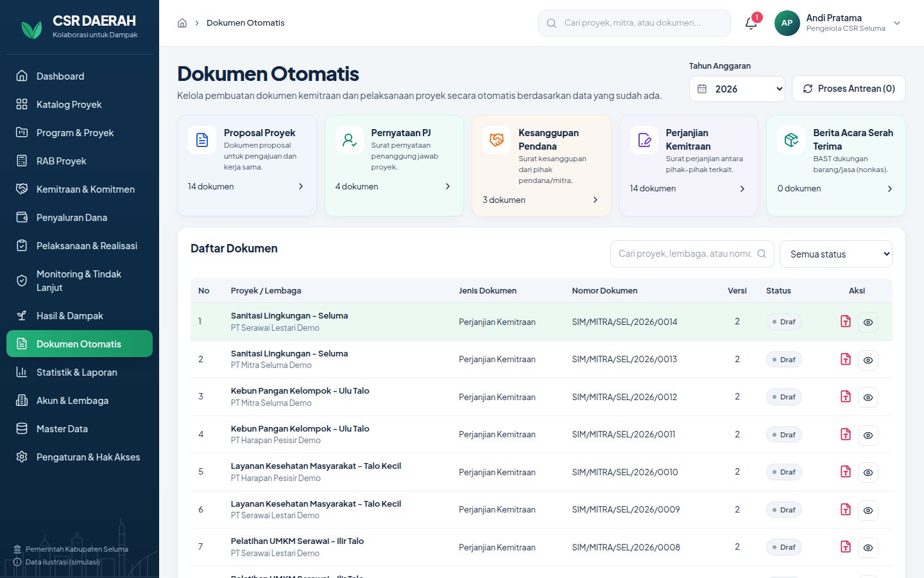
Task: Click the Dokumen Otomatis breadcrumb
Action: (245, 23)
